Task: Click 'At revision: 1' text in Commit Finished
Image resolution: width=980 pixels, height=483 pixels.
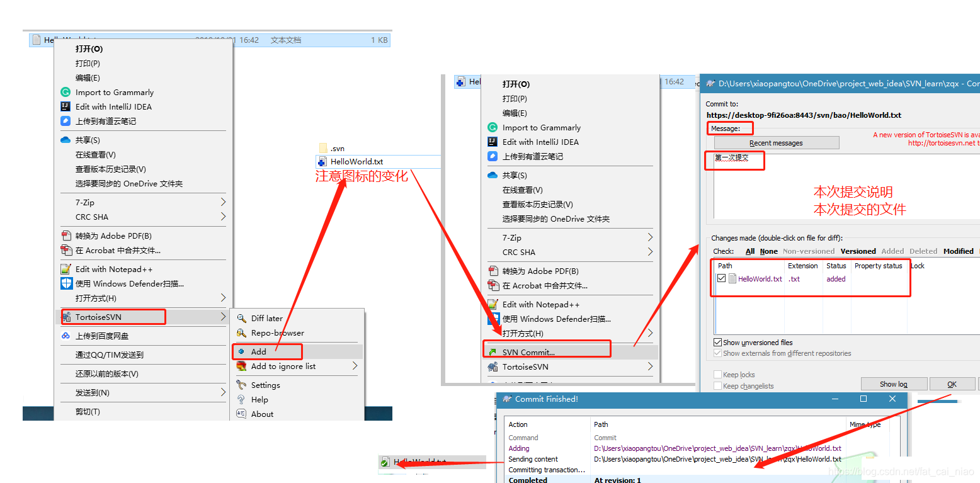Action: click(x=617, y=480)
